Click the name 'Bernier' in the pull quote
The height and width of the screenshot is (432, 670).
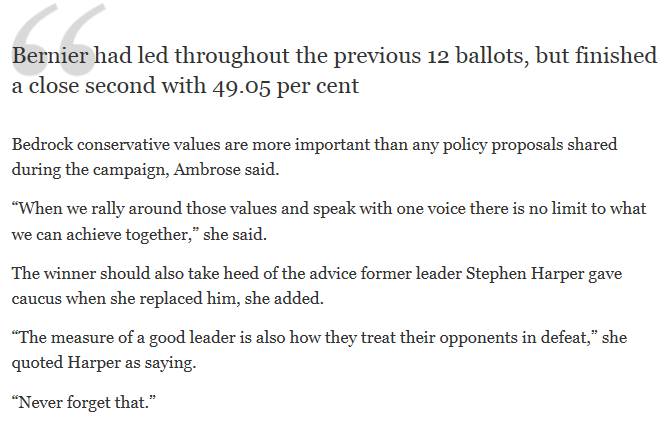point(50,56)
